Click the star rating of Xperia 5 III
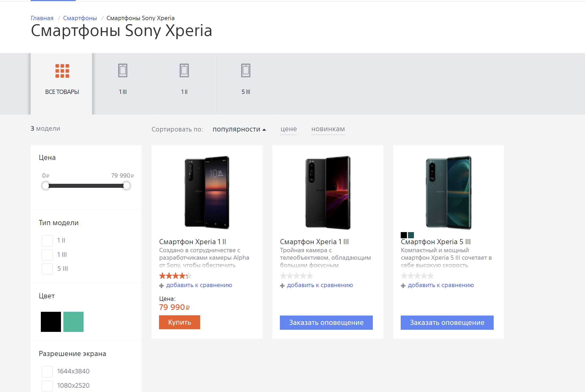 [417, 276]
